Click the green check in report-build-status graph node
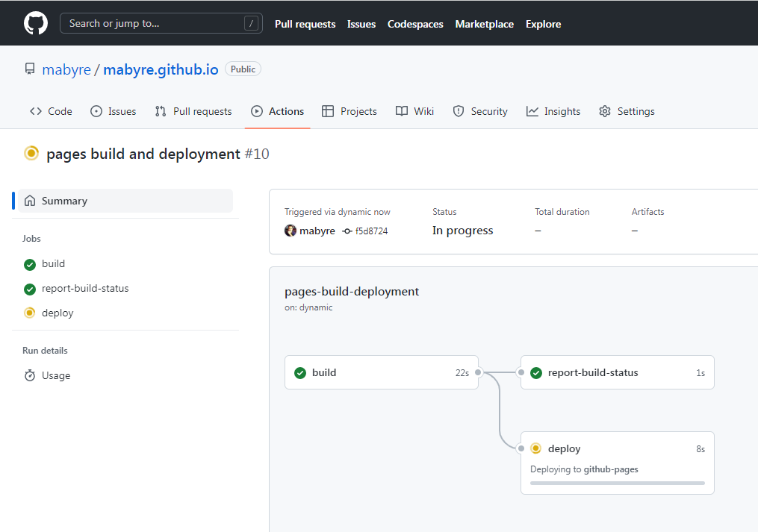This screenshot has height=532, width=758. pos(536,372)
